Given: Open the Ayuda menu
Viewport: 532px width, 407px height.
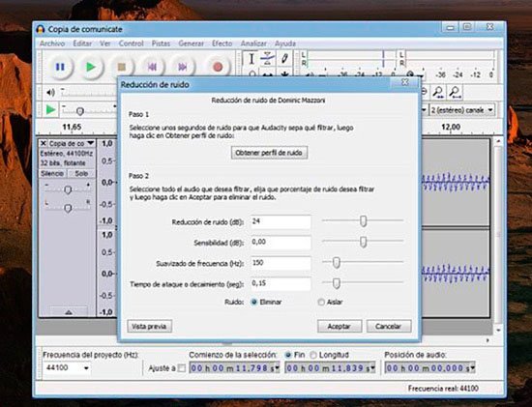Looking at the screenshot, I should pyautogui.click(x=285, y=44).
